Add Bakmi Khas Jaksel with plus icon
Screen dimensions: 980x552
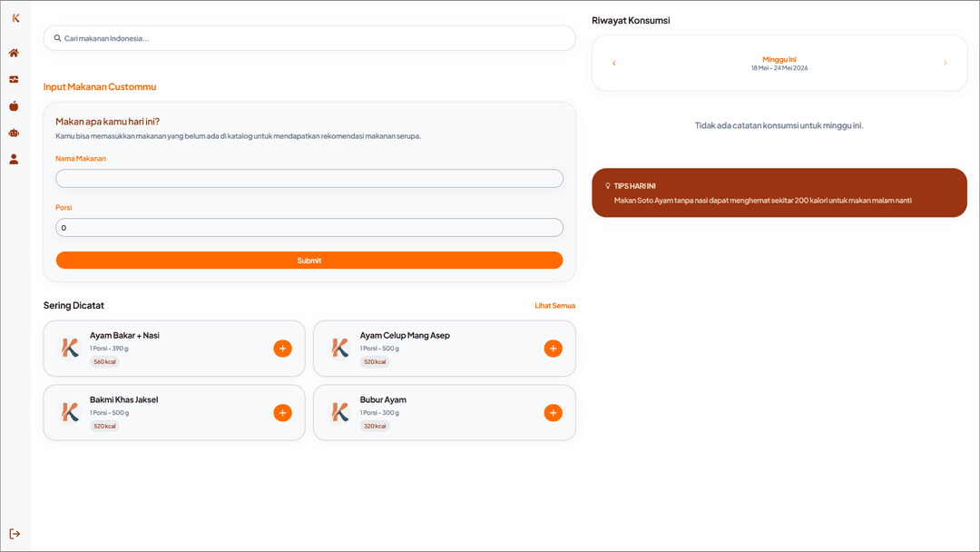point(282,412)
